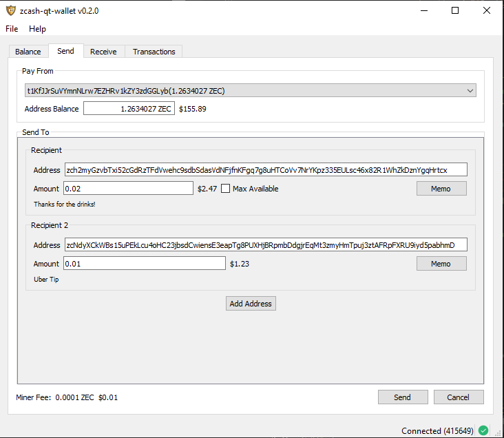This screenshot has height=438, width=504.
Task: Click the Add Address button
Action: click(x=251, y=304)
